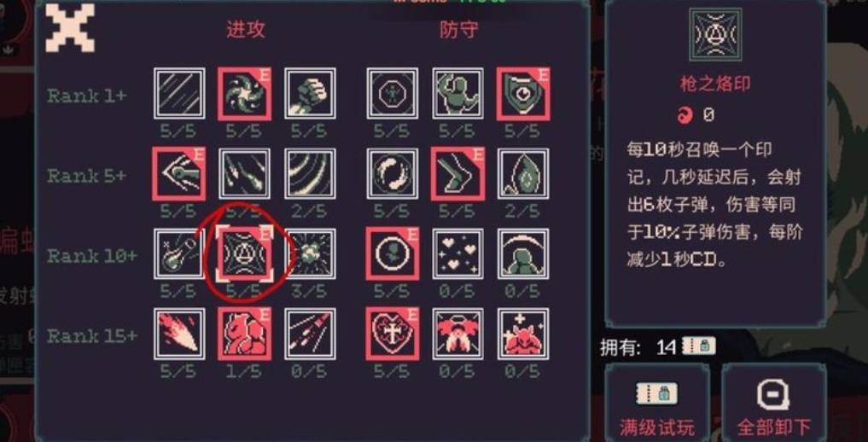Click the 枪之烙印 rune preview thumbnail

[x=715, y=35]
